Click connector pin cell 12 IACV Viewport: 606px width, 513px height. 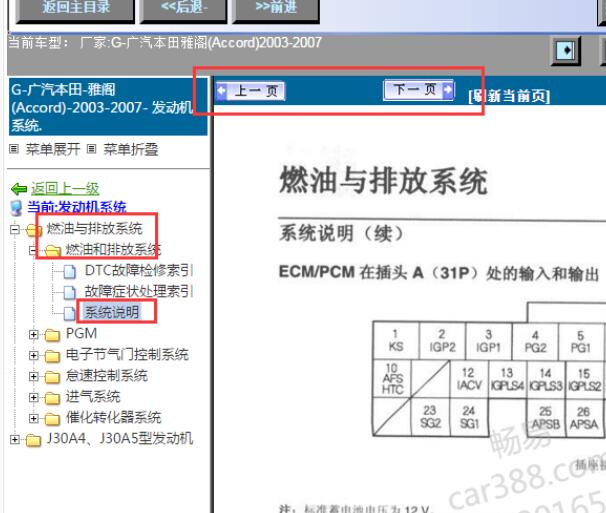[469, 379]
